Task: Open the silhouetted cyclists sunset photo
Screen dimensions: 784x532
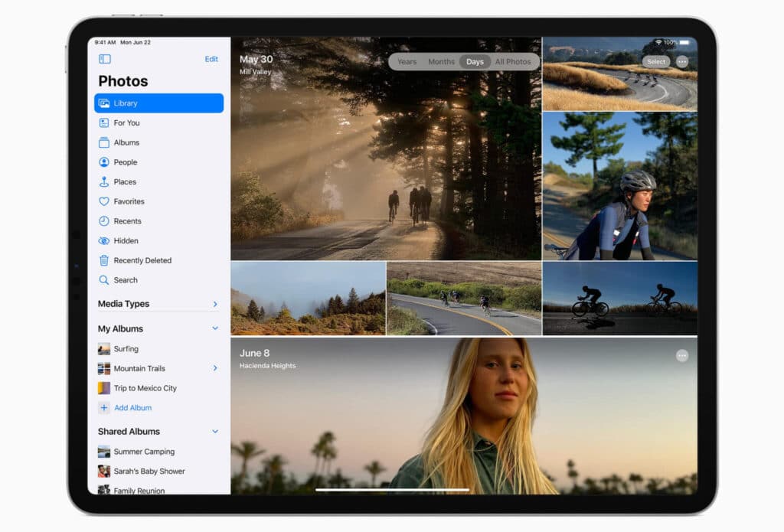Action: click(x=619, y=298)
